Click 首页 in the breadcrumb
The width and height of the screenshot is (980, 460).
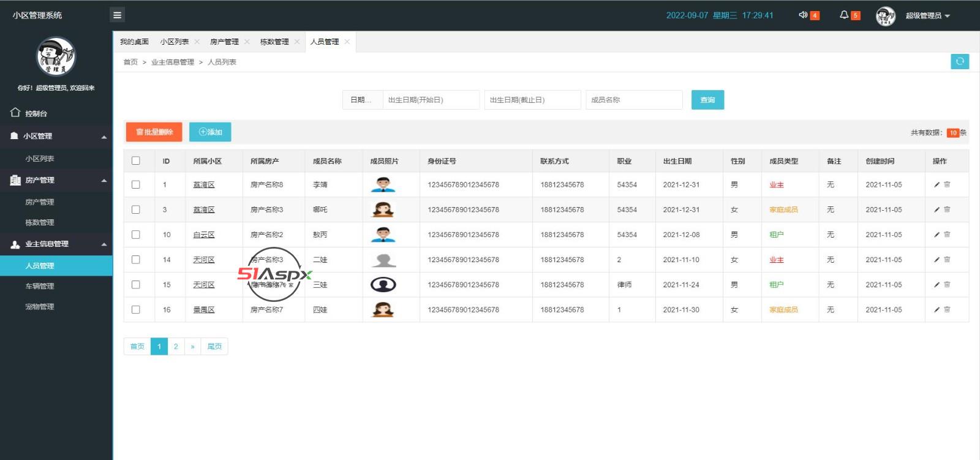130,62
